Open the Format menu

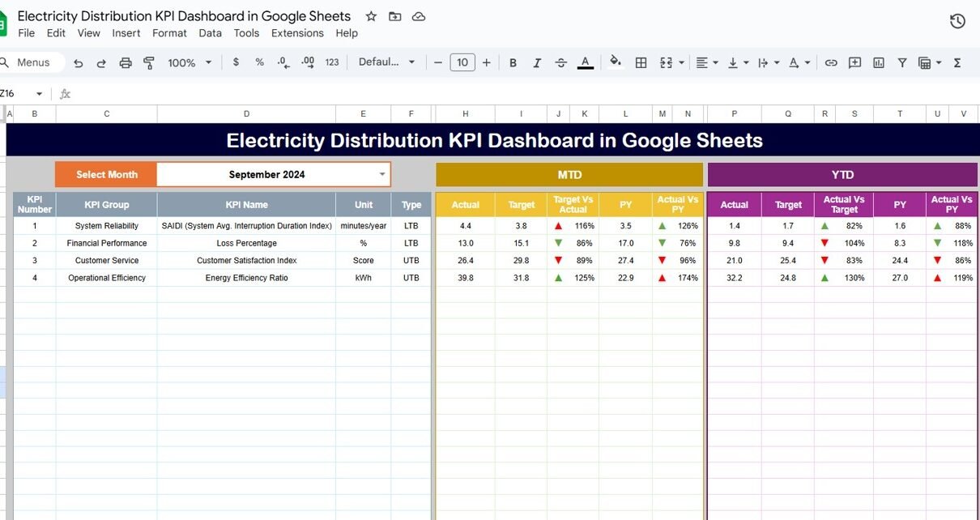pyautogui.click(x=169, y=33)
